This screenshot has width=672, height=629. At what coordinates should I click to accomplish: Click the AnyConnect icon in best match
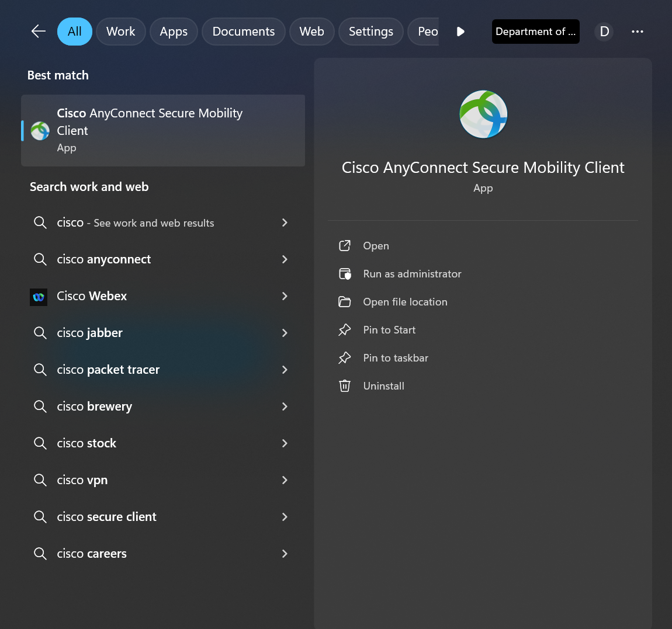point(40,131)
